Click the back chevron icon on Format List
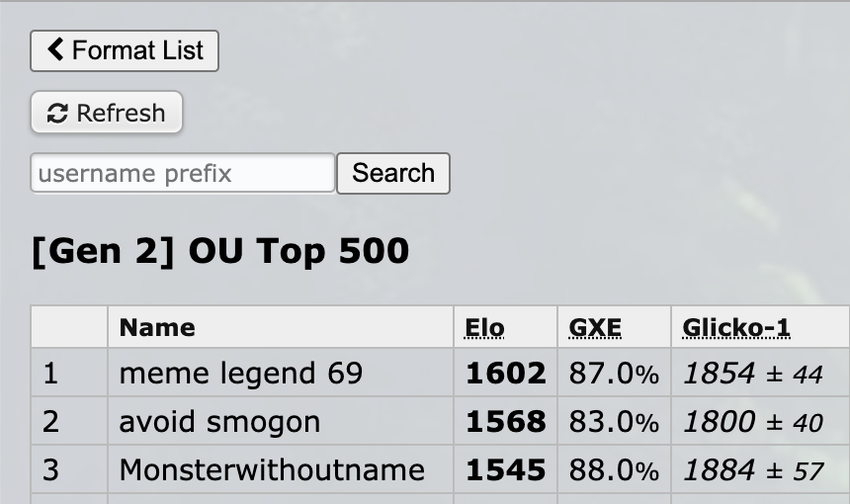Viewport: 850px width, 504px height. coord(55,49)
